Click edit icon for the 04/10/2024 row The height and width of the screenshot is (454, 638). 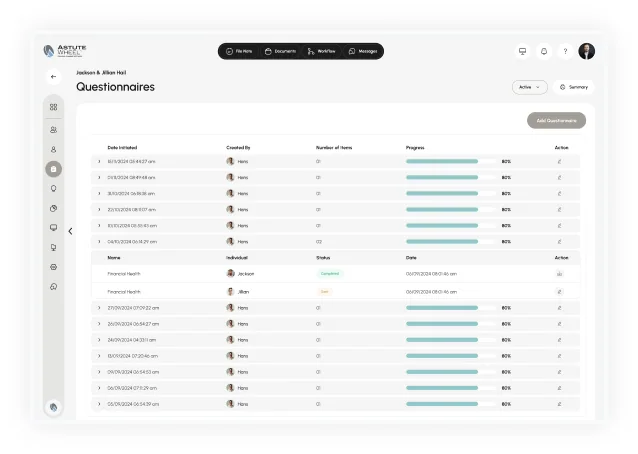tap(559, 242)
